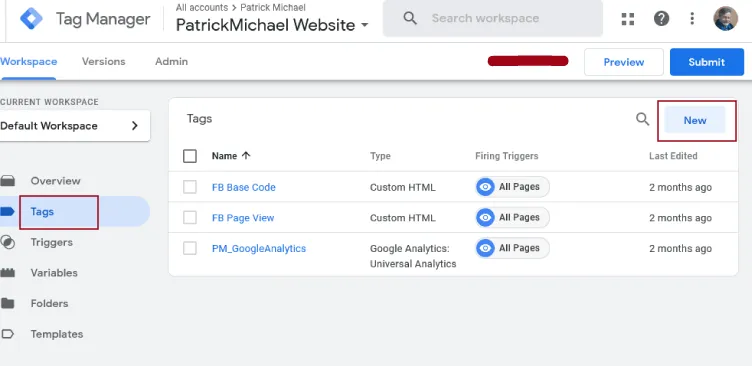The width and height of the screenshot is (752, 366).
Task: Click the Preview button
Action: tap(623, 62)
